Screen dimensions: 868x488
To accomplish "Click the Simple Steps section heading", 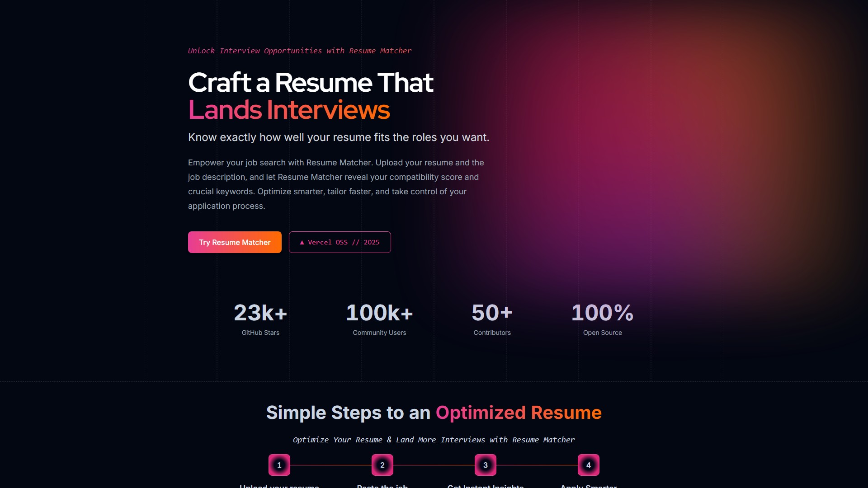I will pos(434,413).
